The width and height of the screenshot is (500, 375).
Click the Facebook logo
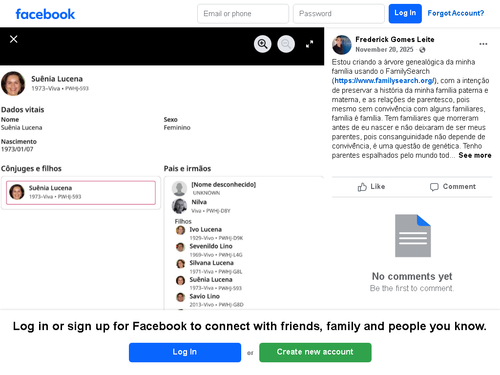pyautogui.click(x=45, y=14)
